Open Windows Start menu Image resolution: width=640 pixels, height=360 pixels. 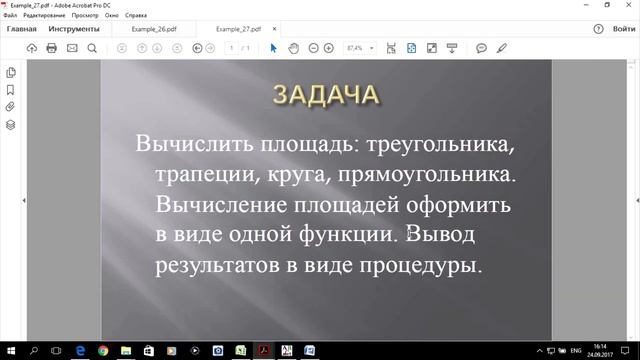(x=11, y=351)
